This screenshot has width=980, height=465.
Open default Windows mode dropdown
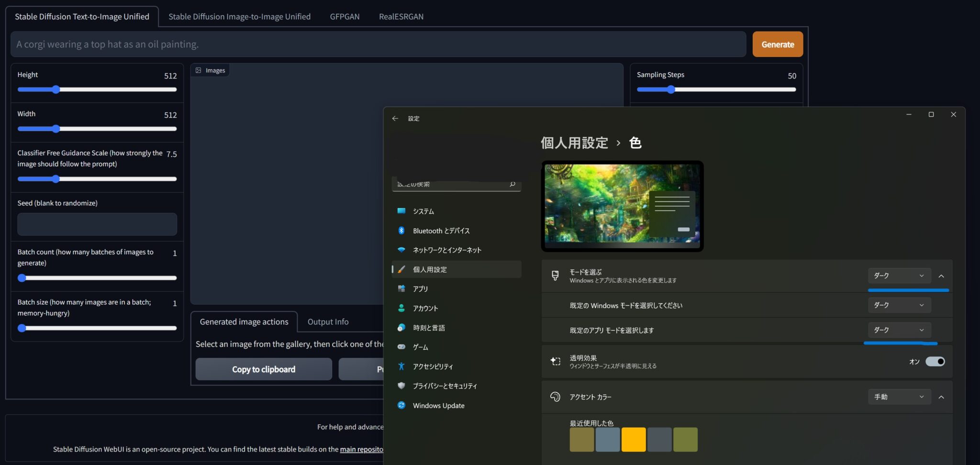pos(899,305)
